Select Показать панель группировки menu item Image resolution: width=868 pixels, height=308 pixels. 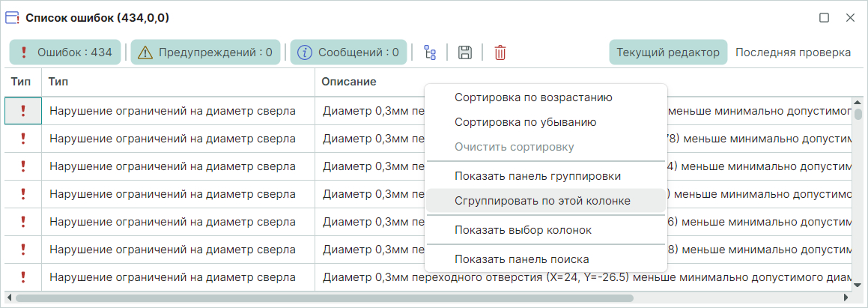point(545,176)
